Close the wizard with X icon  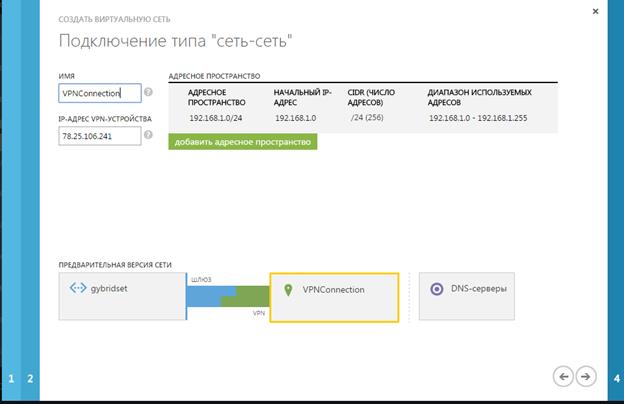click(x=596, y=12)
